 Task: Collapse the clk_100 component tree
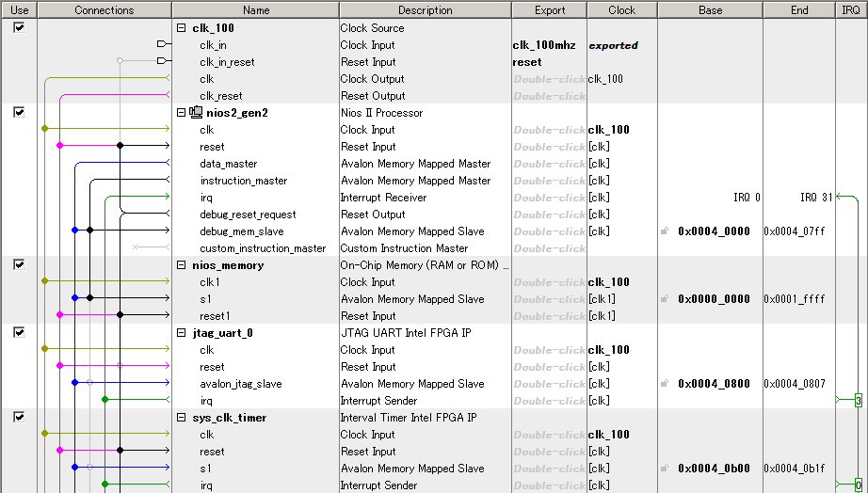[x=182, y=28]
